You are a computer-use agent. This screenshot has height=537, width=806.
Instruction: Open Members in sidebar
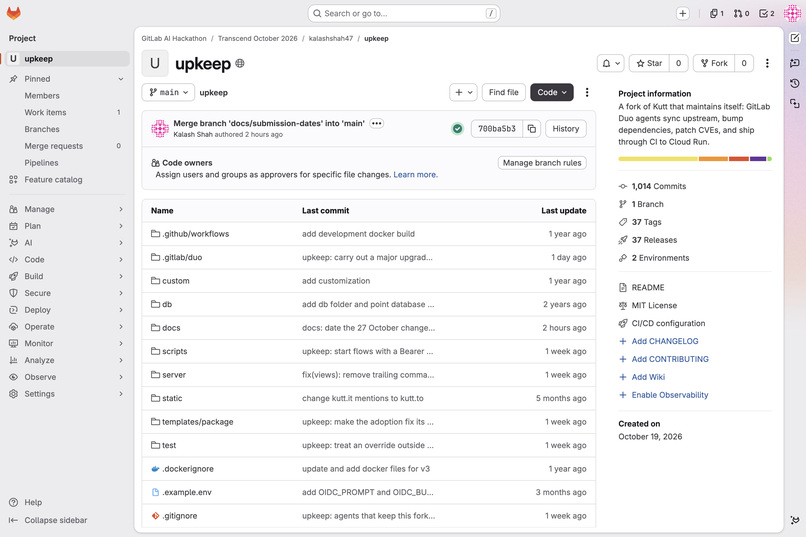[x=67, y=96]
